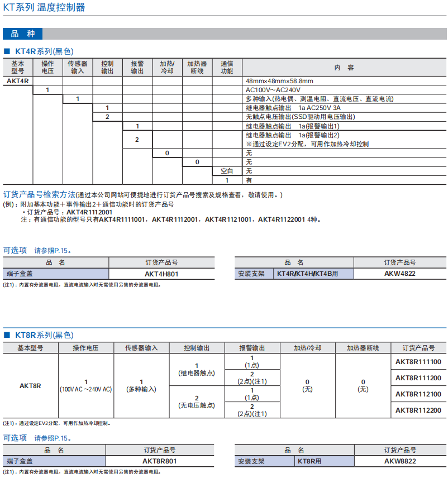
Task: Click the AKT8R base model cell
Action: pyautogui.click(x=30, y=385)
